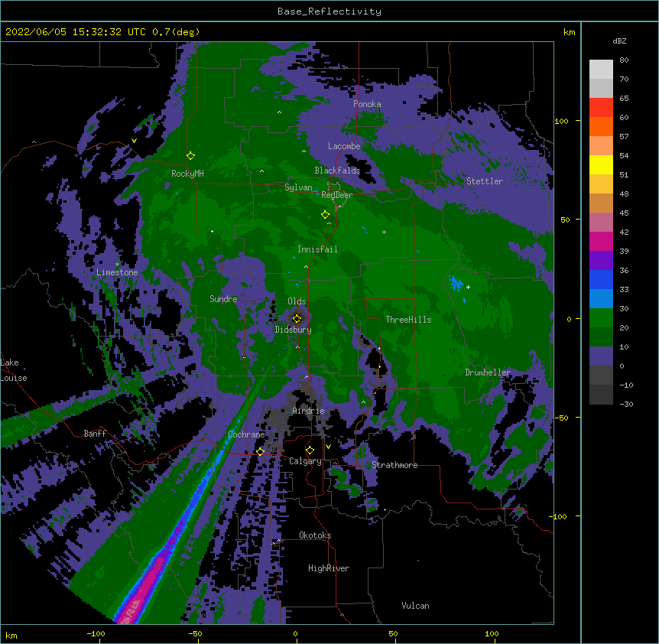Image resolution: width=659 pixels, height=644 pixels.
Task: Click the 2022/06/05 15:32:32 UTC timestamp
Action: 75,32
